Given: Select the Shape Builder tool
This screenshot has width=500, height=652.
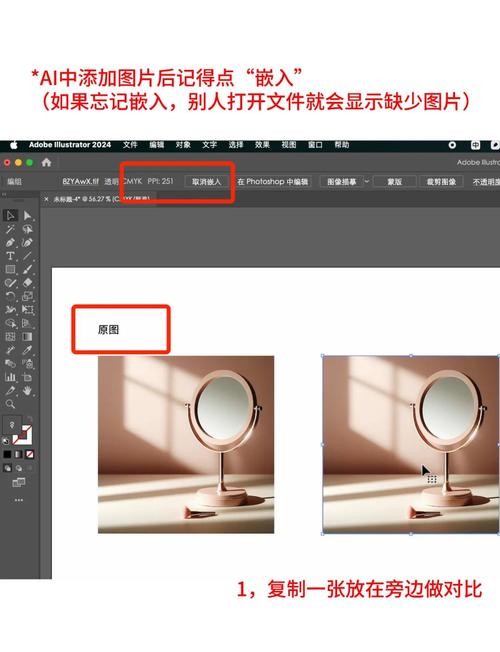Looking at the screenshot, I should 10,323.
